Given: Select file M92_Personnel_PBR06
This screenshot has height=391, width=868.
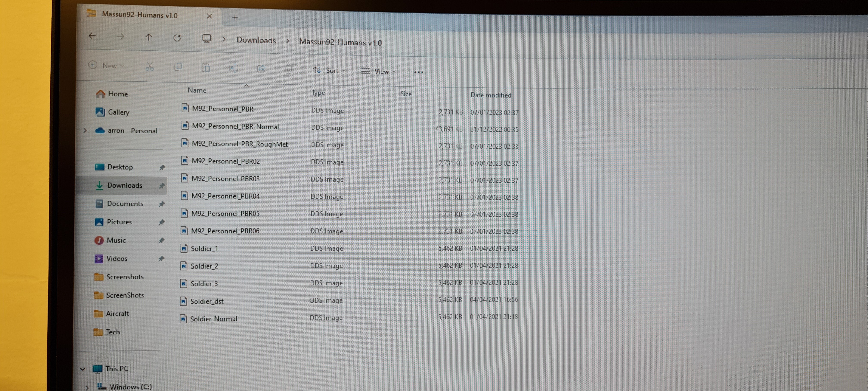Looking at the screenshot, I should tap(220, 231).
